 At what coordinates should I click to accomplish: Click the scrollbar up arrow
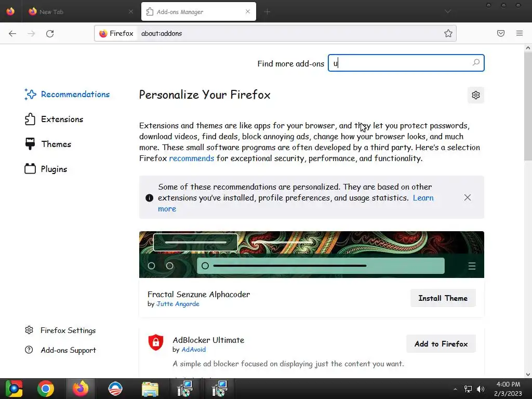528,48
